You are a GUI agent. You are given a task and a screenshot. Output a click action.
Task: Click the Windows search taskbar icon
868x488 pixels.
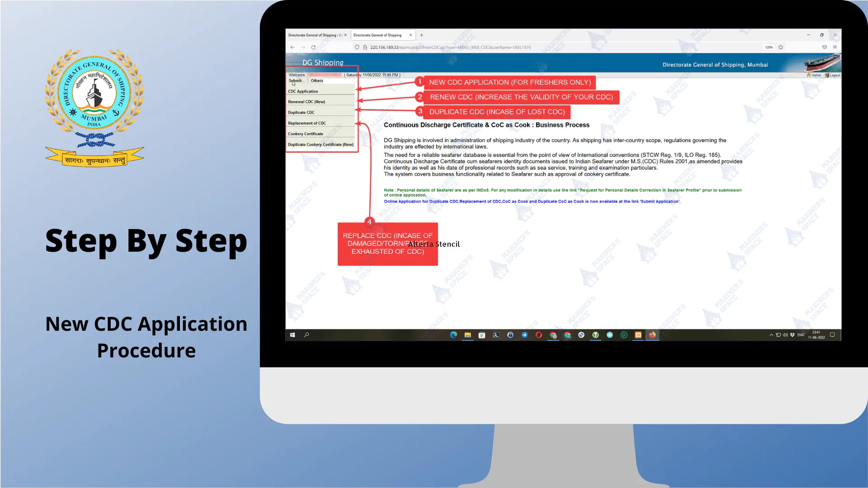tap(307, 334)
